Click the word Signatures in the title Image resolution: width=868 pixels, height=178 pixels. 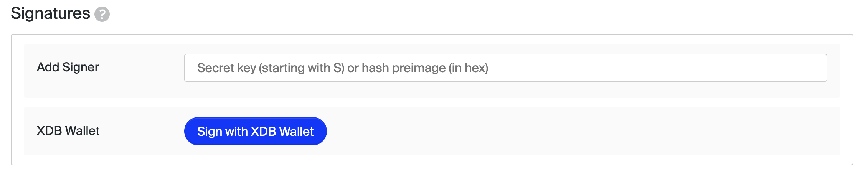pos(50,13)
